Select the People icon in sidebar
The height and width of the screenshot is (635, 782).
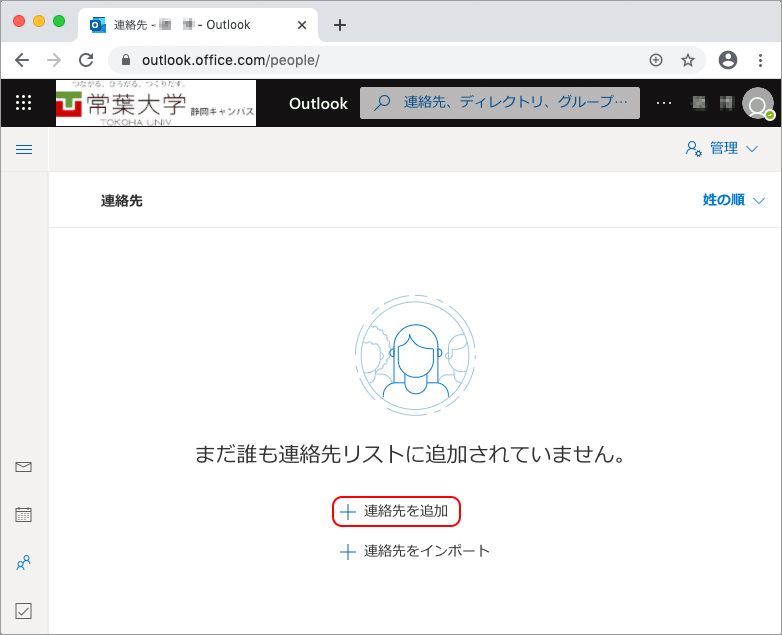coord(24,563)
